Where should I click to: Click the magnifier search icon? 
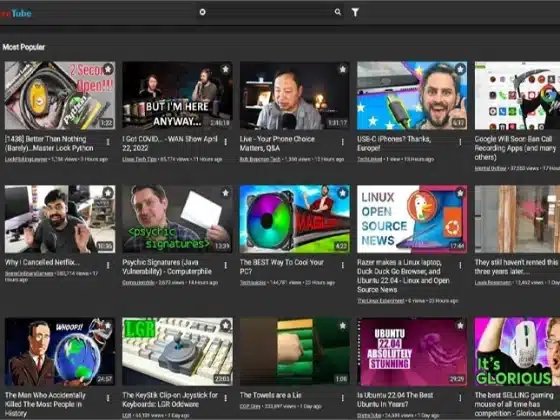coord(338,12)
